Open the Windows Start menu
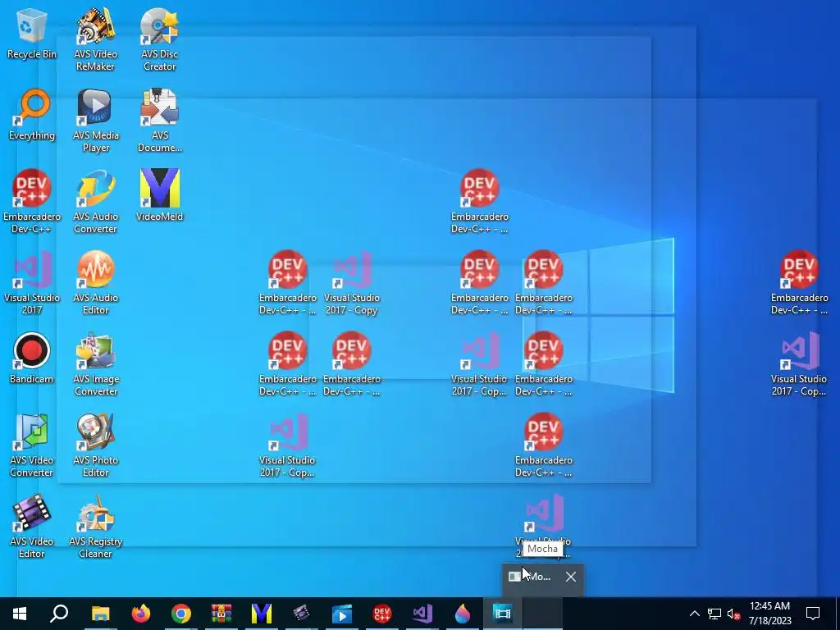Image resolution: width=840 pixels, height=630 pixels. coord(20,614)
